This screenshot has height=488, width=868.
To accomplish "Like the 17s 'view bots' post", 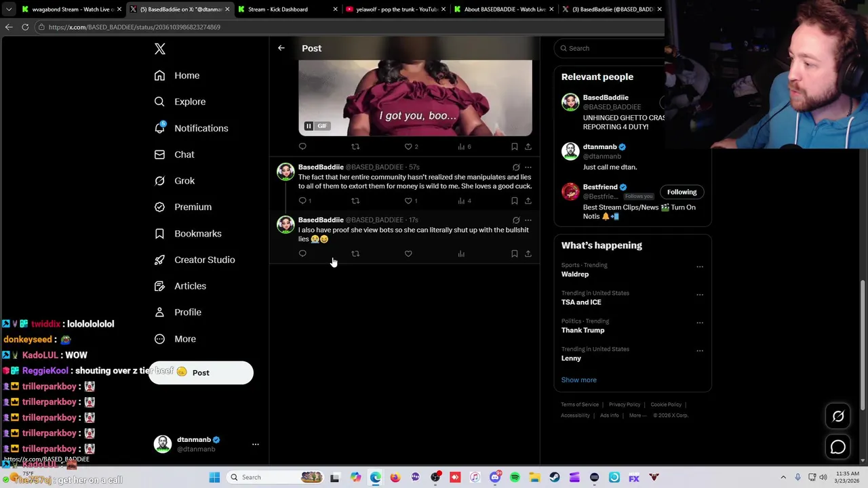I will [x=408, y=253].
